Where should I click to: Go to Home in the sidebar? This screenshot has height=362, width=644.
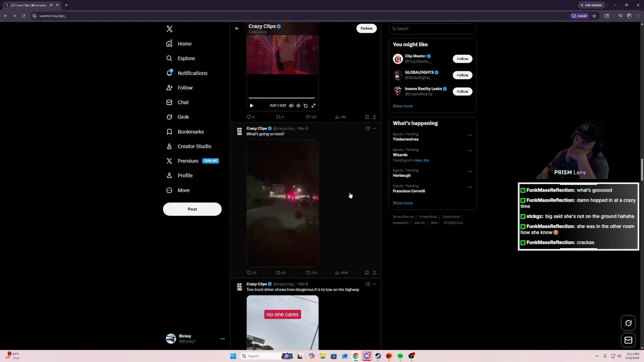pyautogui.click(x=179, y=44)
